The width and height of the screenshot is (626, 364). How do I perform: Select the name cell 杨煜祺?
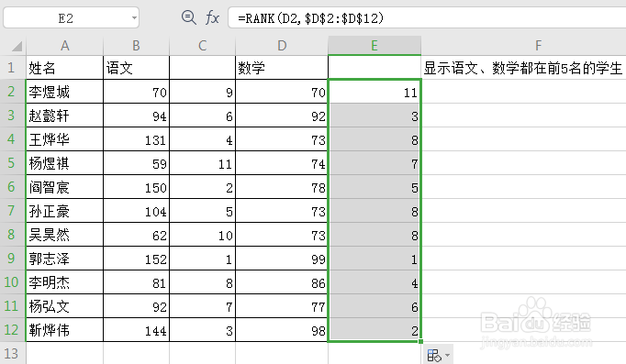[x=64, y=162]
